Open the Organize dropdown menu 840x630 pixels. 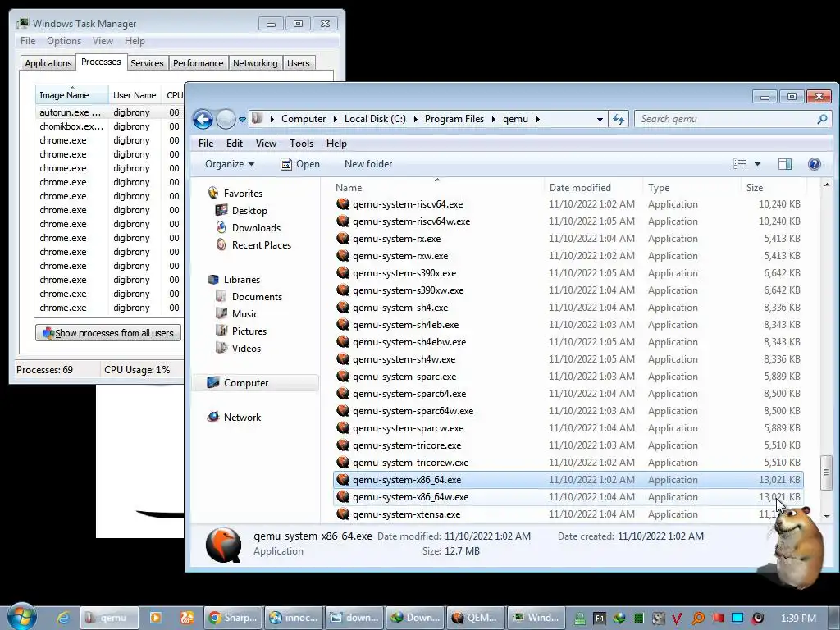pyautogui.click(x=230, y=164)
